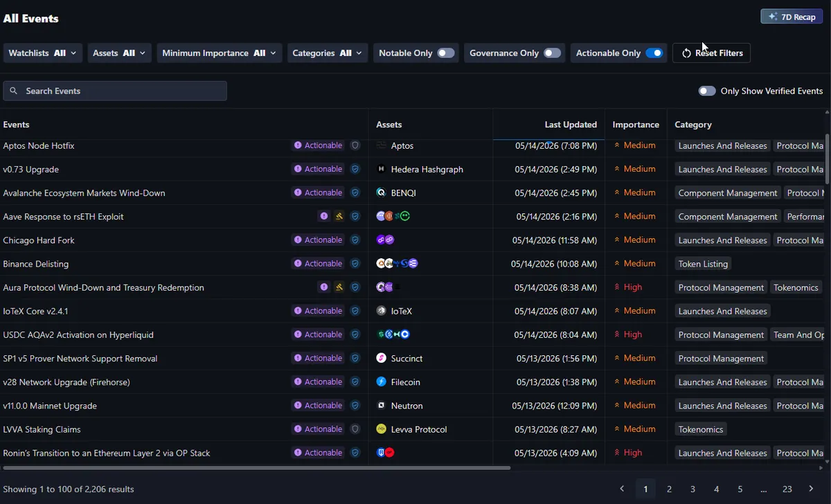Click Component Management tag in Avalanche Ecosystem row
The width and height of the screenshot is (831, 504).
click(728, 193)
